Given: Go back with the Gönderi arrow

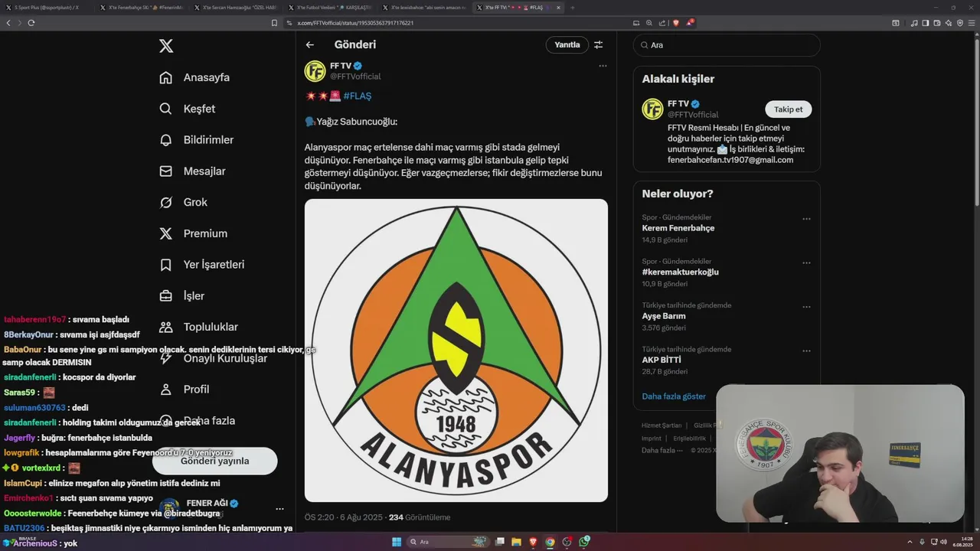Looking at the screenshot, I should (310, 44).
